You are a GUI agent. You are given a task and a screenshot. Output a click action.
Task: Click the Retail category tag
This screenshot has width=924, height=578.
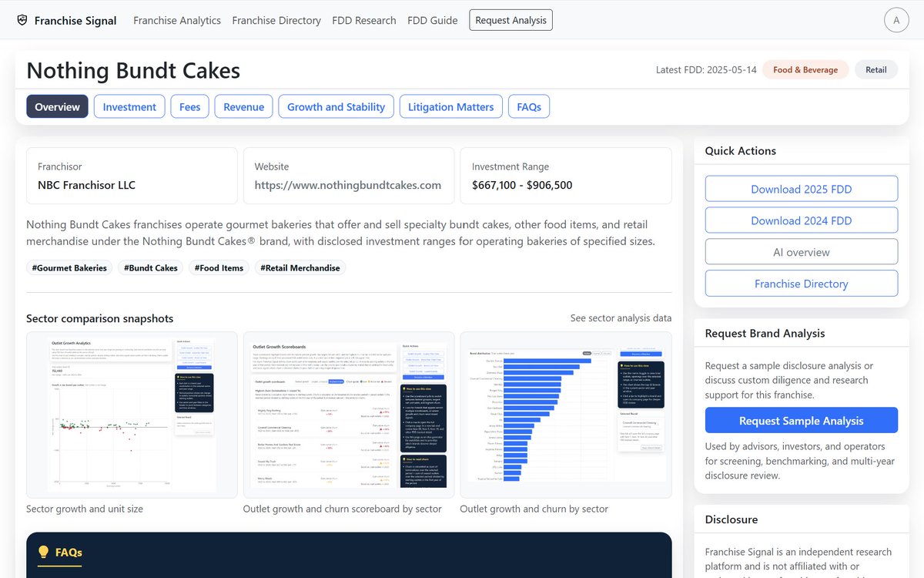(876, 69)
